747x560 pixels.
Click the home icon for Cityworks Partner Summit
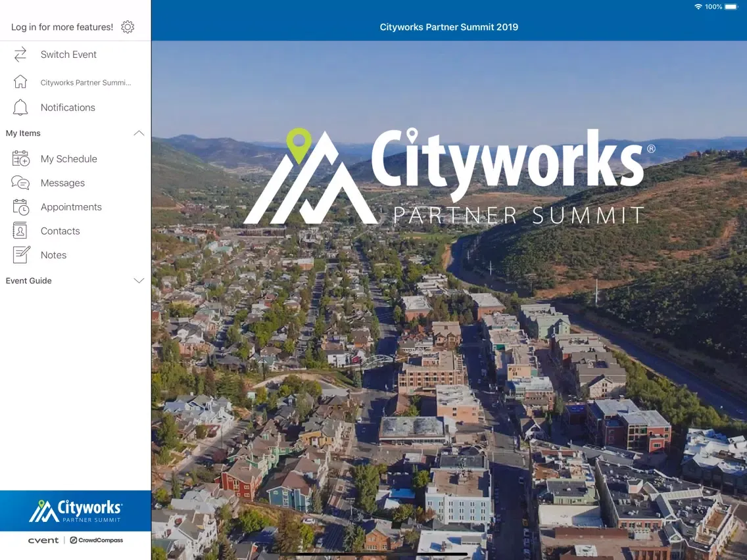pyautogui.click(x=20, y=82)
